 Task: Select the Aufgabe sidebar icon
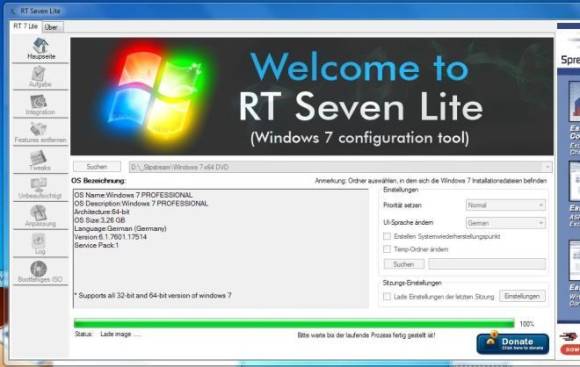41,77
